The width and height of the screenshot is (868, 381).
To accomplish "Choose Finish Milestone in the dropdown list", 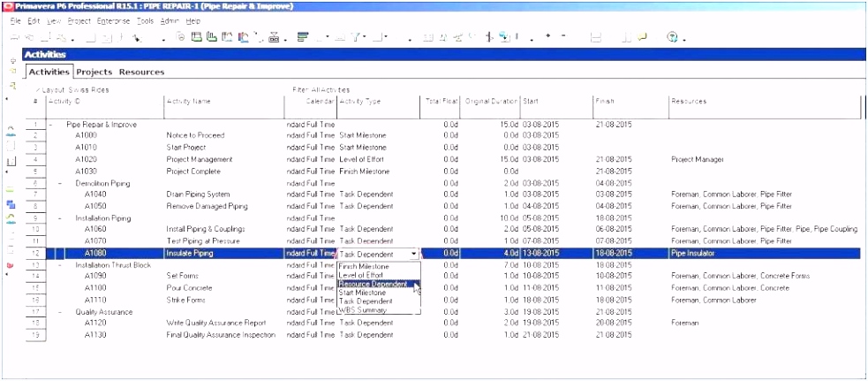I will coord(363,266).
